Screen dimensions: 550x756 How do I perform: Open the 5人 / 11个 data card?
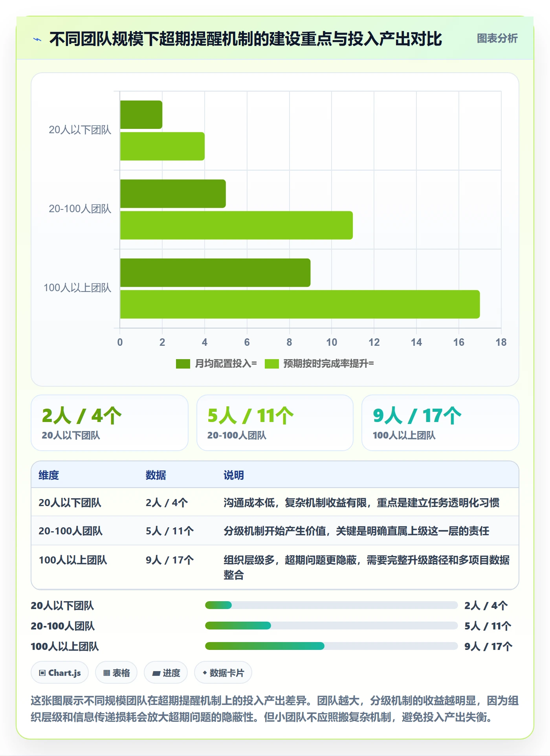coord(275,423)
